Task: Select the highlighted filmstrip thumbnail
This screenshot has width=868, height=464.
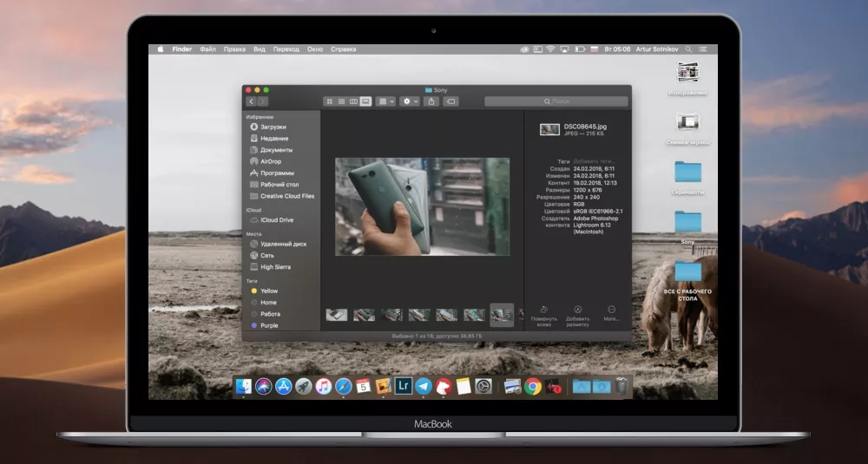Action: click(x=502, y=315)
